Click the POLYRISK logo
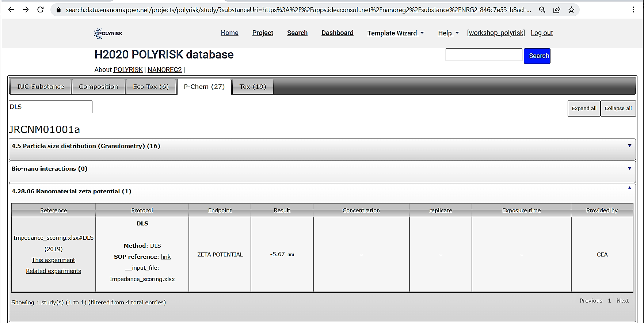The image size is (644, 323). 108,33
